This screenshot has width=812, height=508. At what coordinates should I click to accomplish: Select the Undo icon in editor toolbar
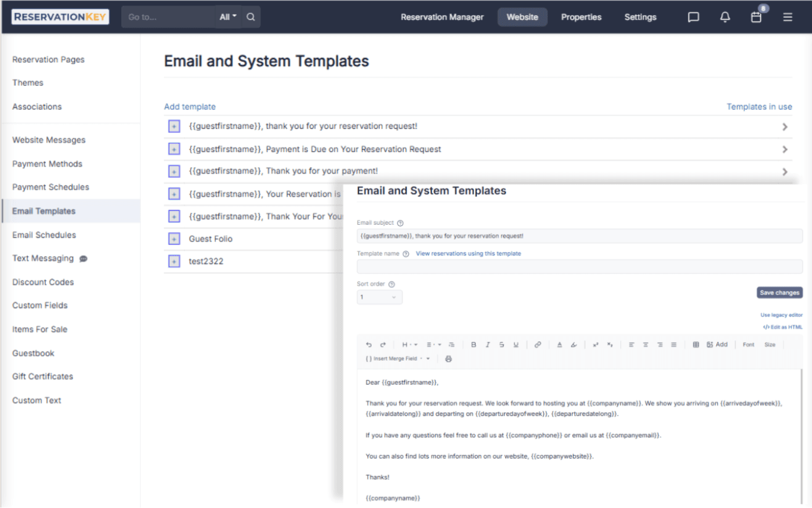point(369,344)
